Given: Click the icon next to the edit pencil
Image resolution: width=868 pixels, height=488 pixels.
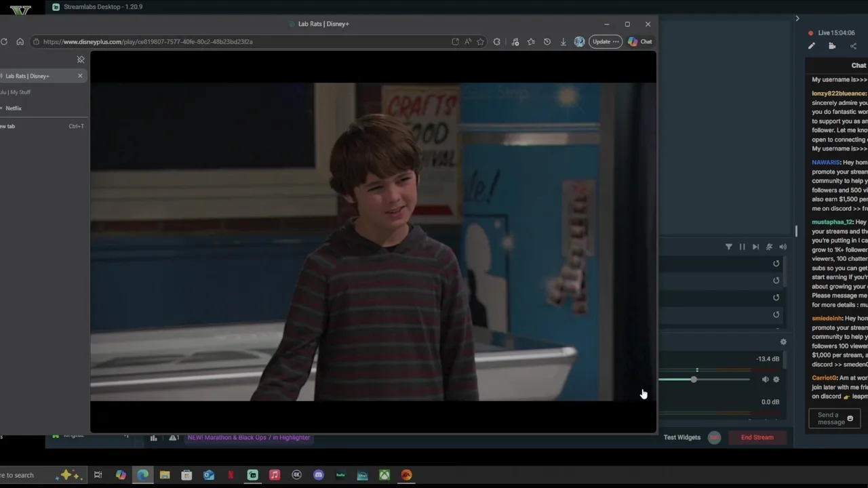Looking at the screenshot, I should pos(832,46).
